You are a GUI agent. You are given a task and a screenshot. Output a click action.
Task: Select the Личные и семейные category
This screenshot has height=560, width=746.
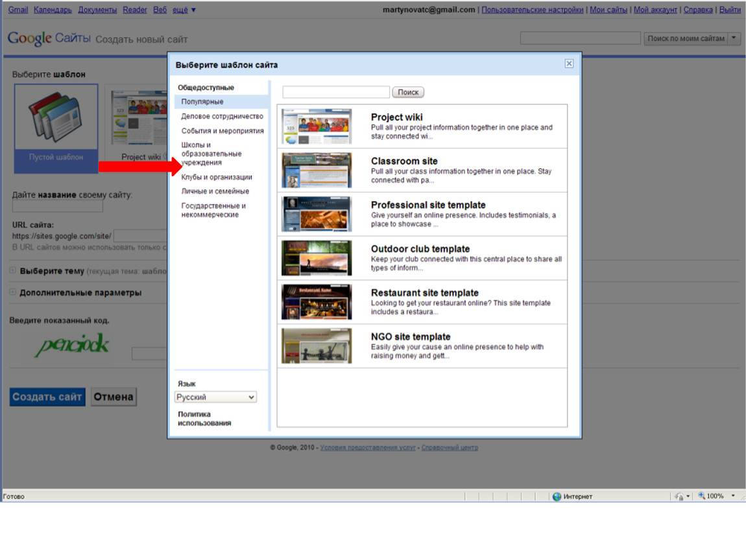click(x=215, y=191)
